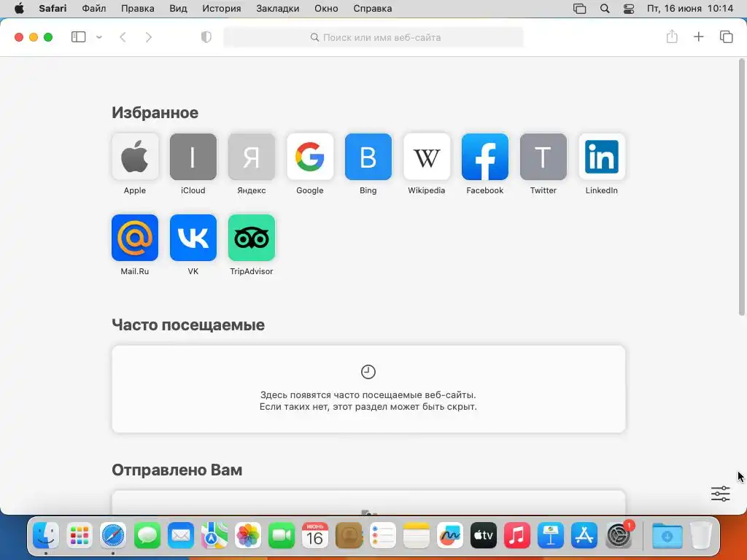747x560 pixels.
Task: Open the iCloud favorite tile
Action: click(x=193, y=157)
